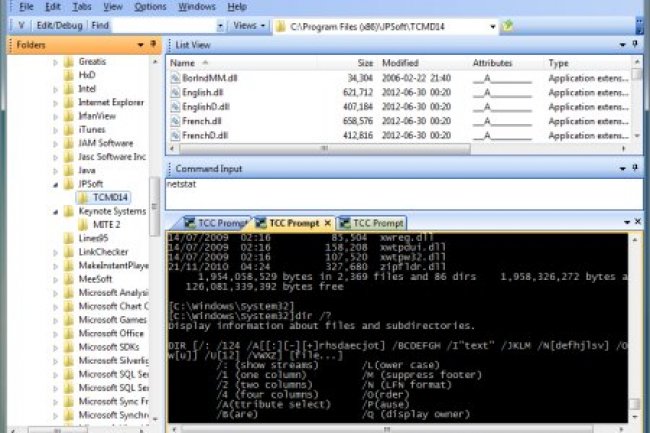Open the Command Input panel dropdown arrow
The height and width of the screenshot is (433, 650).
(622, 169)
